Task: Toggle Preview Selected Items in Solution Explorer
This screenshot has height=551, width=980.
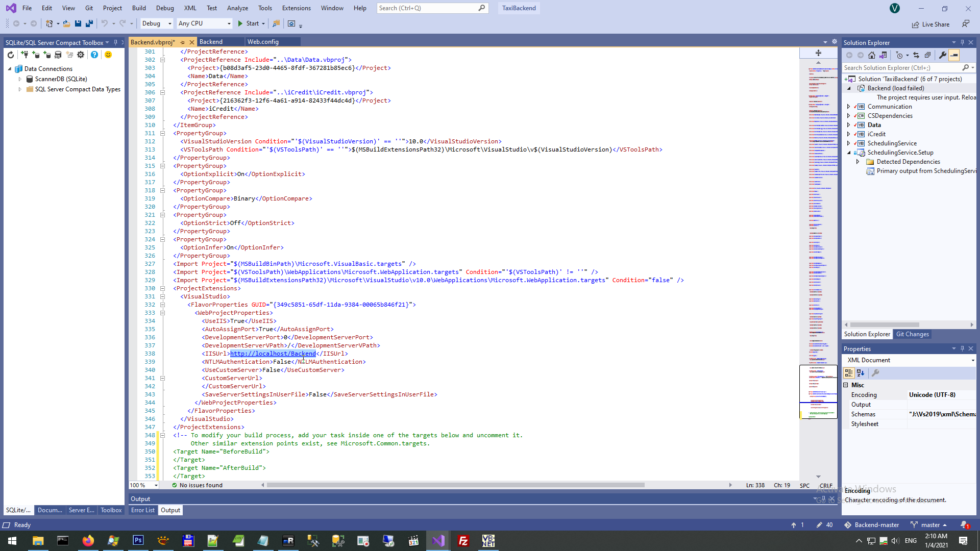Action: 954,55
